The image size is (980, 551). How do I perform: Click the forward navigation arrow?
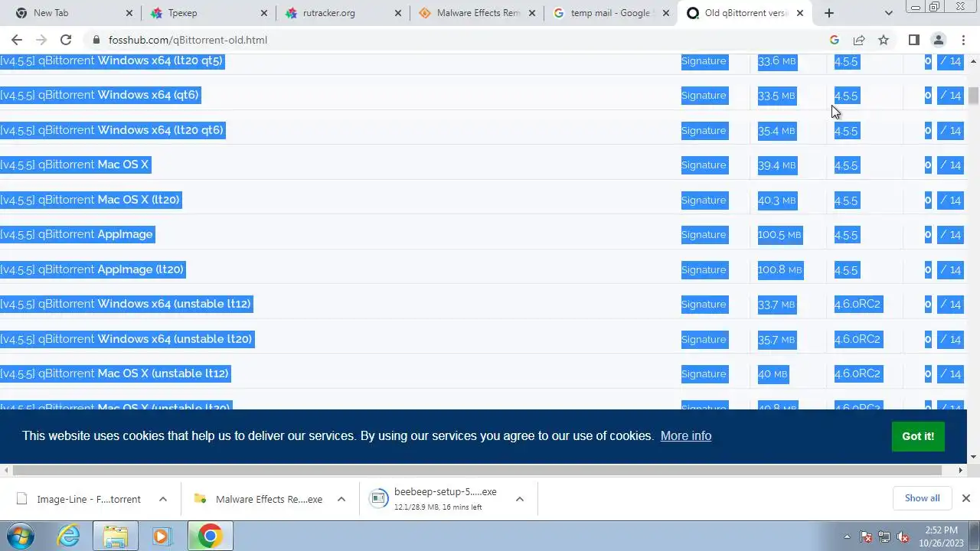pyautogui.click(x=41, y=40)
